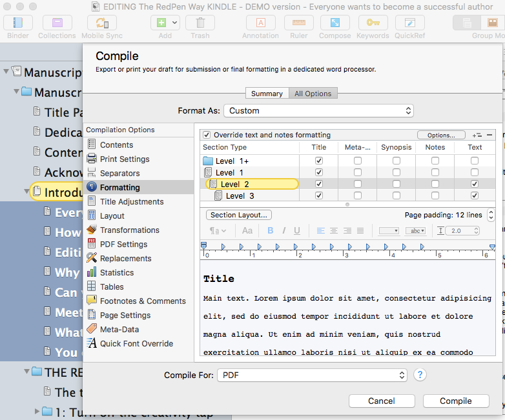Enable Synopsis checkbox for Level 2
The height and width of the screenshot is (420, 505).
[397, 184]
